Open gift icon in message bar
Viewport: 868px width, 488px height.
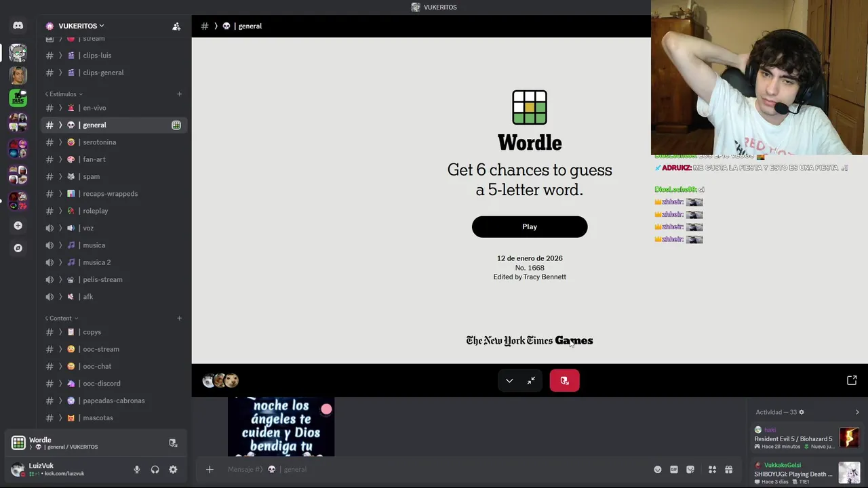(728, 470)
